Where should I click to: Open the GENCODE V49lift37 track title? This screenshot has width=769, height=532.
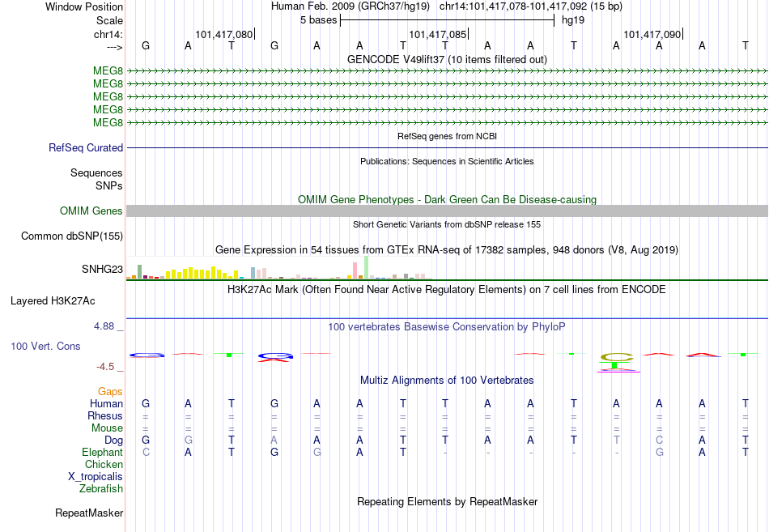click(447, 60)
